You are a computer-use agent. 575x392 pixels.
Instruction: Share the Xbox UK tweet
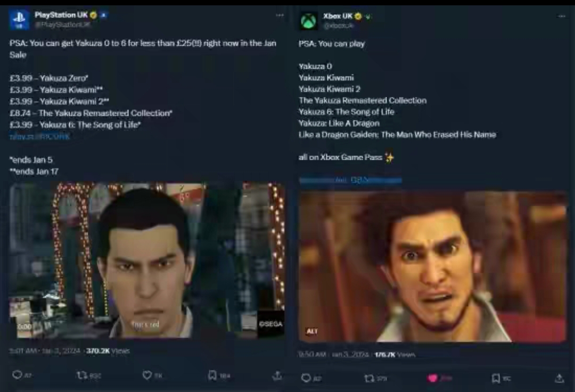coord(559,378)
